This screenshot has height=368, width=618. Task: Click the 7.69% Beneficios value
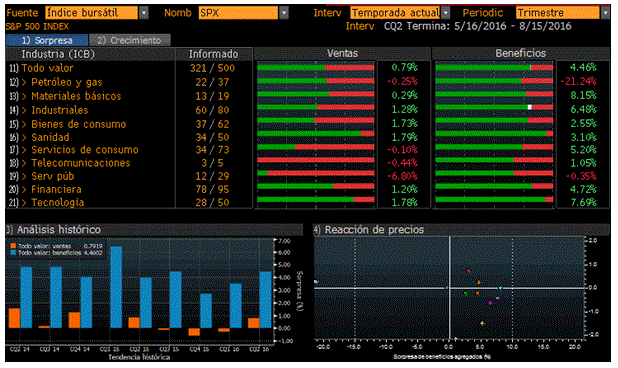tap(583, 203)
